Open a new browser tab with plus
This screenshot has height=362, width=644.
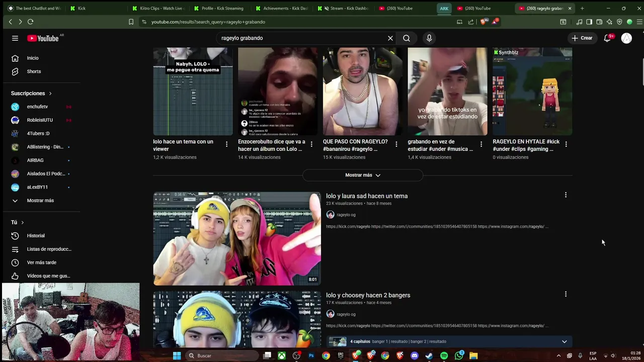click(582, 8)
